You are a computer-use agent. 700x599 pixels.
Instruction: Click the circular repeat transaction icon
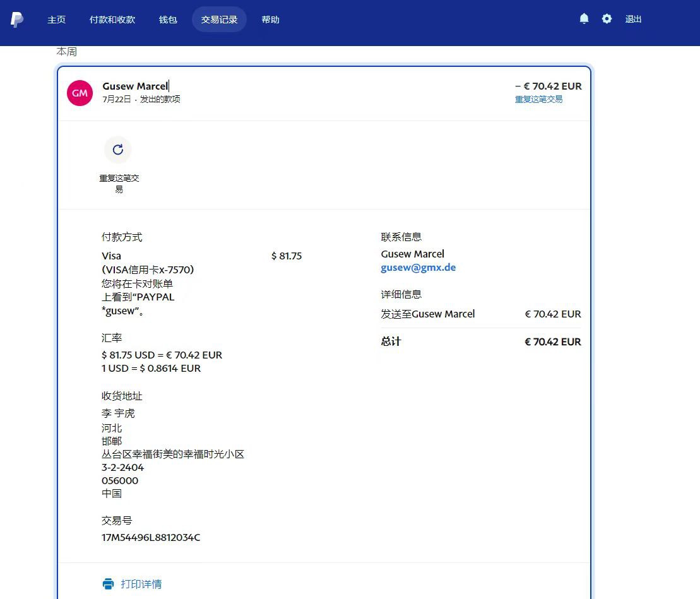pos(117,150)
